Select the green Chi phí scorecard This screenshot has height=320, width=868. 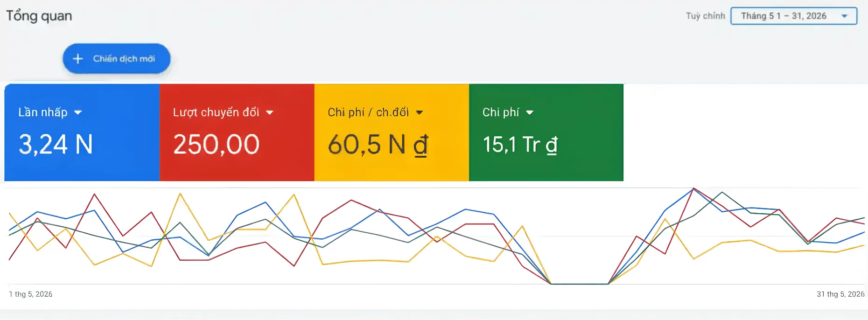(546, 132)
